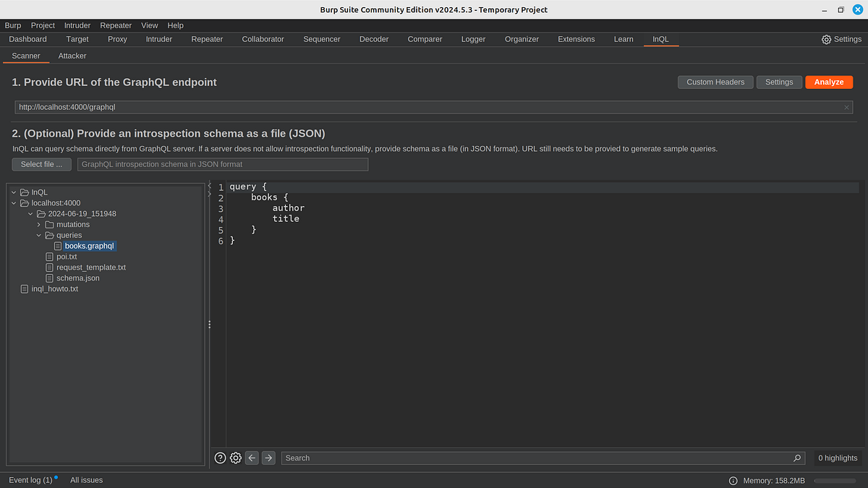Click the Search text field
Viewport: 868px width, 488px height.
click(x=542, y=458)
